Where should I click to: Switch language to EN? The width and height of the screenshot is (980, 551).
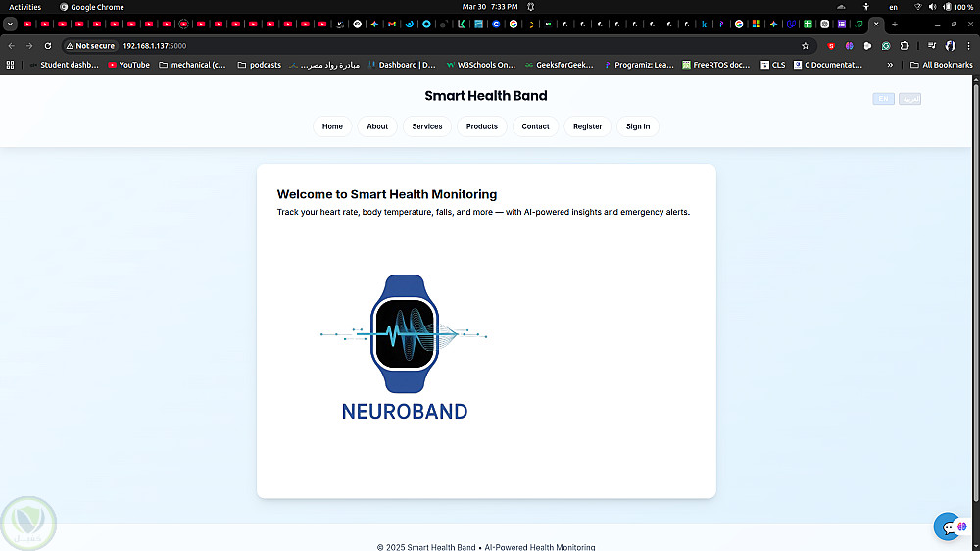click(x=883, y=99)
